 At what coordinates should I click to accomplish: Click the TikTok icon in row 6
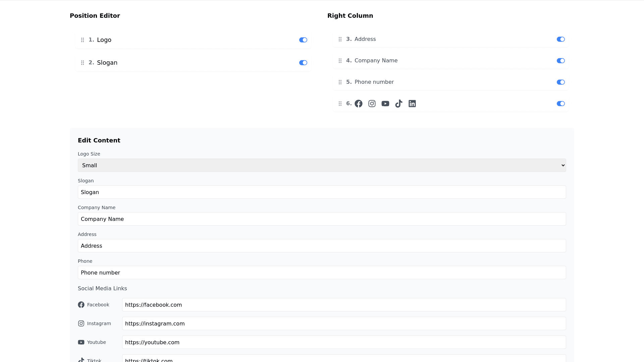pyautogui.click(x=399, y=104)
